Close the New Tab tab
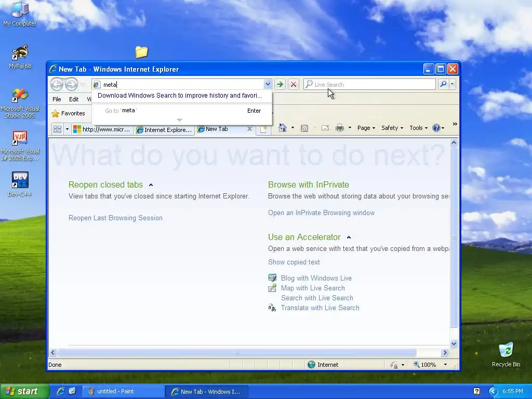 (249, 129)
